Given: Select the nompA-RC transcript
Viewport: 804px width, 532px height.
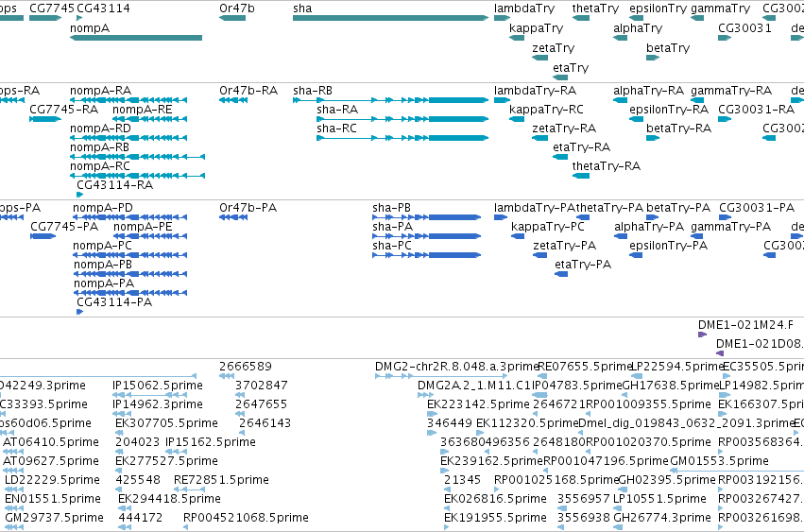Looking at the screenshot, I should pyautogui.click(x=137, y=176).
